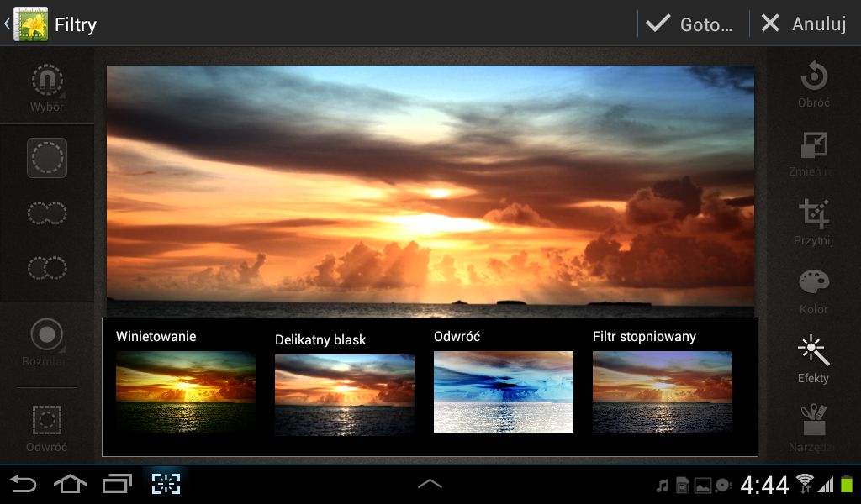
Task: Tap the screenshot capture button in navigation bar
Action: [166, 484]
